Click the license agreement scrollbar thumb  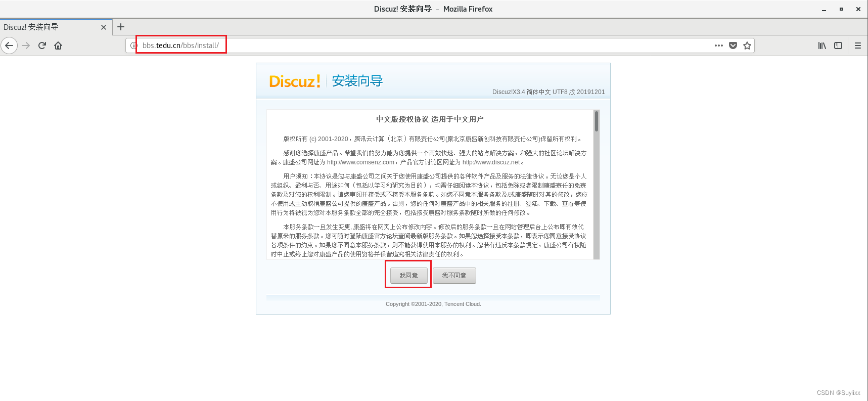pyautogui.click(x=597, y=121)
